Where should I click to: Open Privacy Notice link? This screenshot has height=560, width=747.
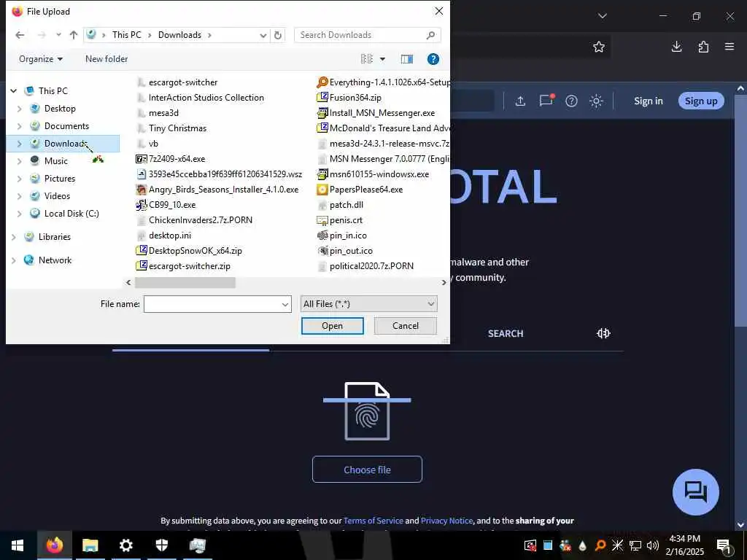pyautogui.click(x=447, y=521)
